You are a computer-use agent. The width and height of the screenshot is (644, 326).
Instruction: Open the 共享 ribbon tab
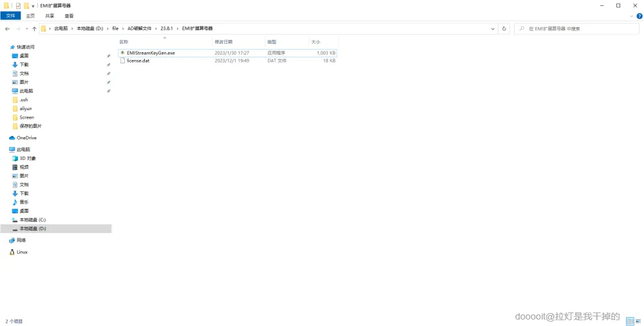[x=50, y=15]
